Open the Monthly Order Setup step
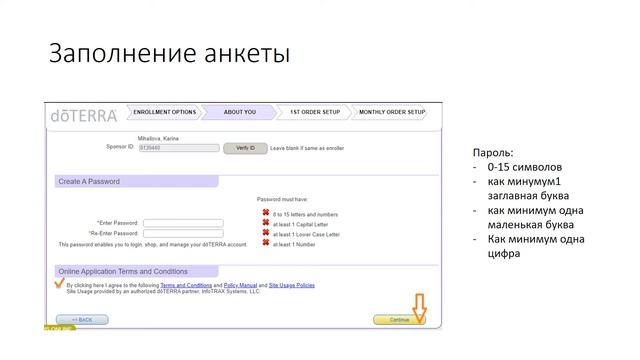The height and width of the screenshot is (360, 640). click(391, 112)
